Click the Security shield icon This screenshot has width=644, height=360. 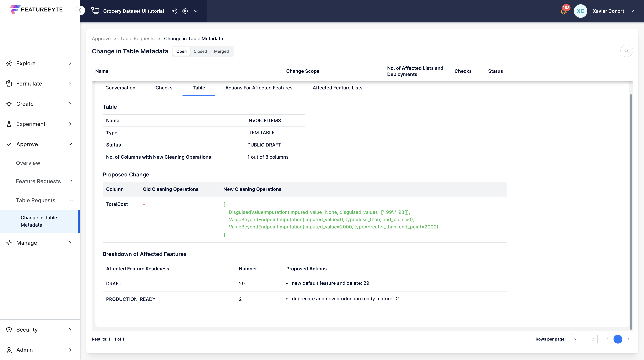[9, 330]
